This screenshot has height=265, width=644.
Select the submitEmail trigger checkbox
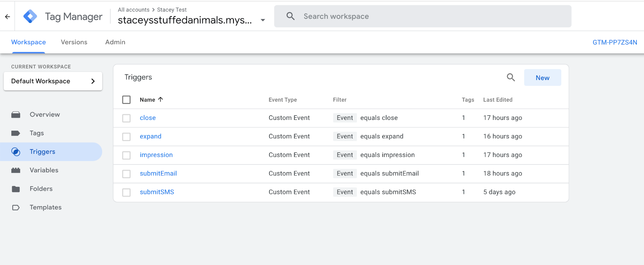coord(126,174)
